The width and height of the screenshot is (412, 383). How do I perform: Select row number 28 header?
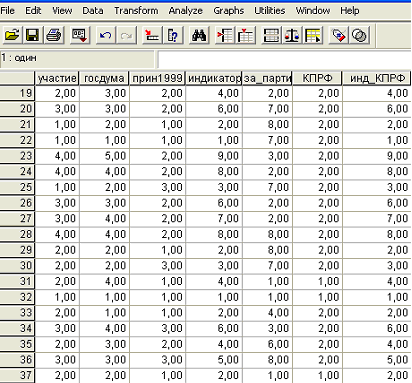coord(17,234)
